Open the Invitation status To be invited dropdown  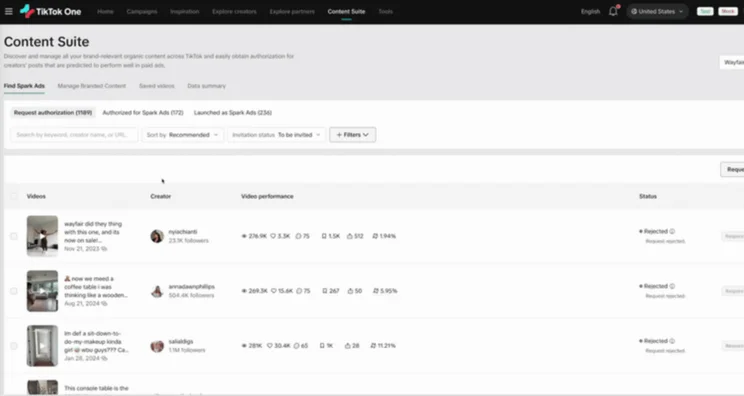[x=277, y=135]
